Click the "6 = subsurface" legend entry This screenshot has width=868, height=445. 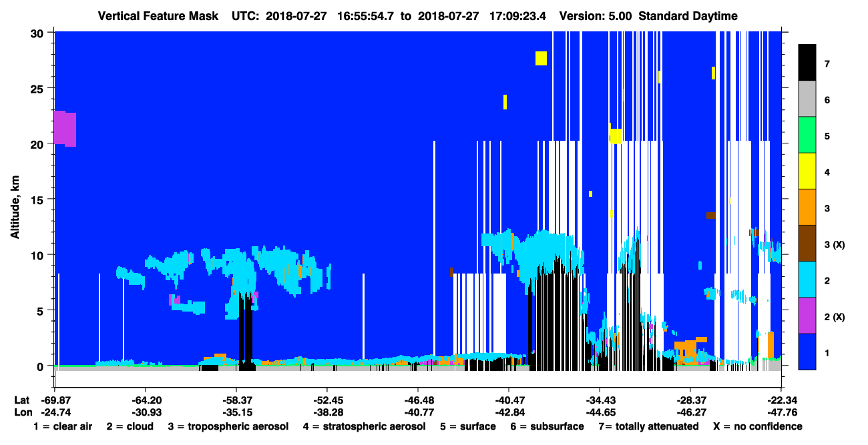click(x=548, y=426)
